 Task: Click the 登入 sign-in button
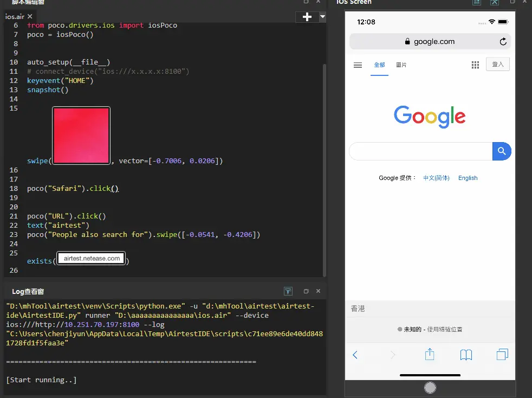click(498, 64)
